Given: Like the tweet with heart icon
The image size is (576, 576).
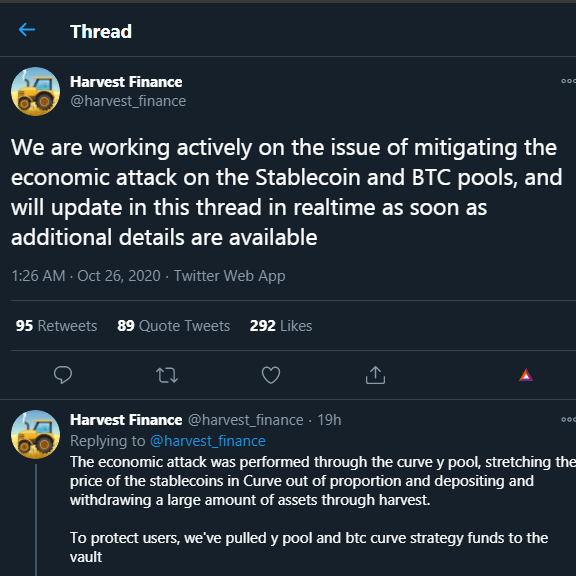Looking at the screenshot, I should (x=271, y=375).
